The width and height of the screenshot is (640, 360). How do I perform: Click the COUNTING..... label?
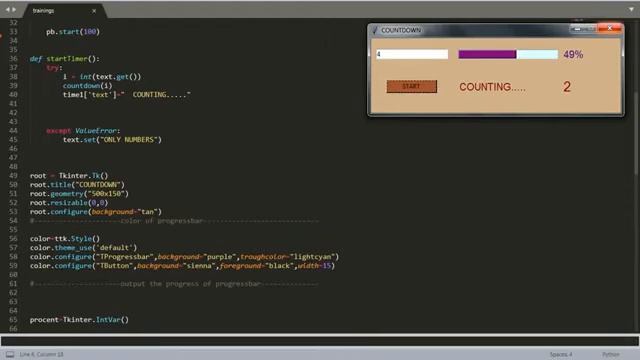click(x=492, y=87)
